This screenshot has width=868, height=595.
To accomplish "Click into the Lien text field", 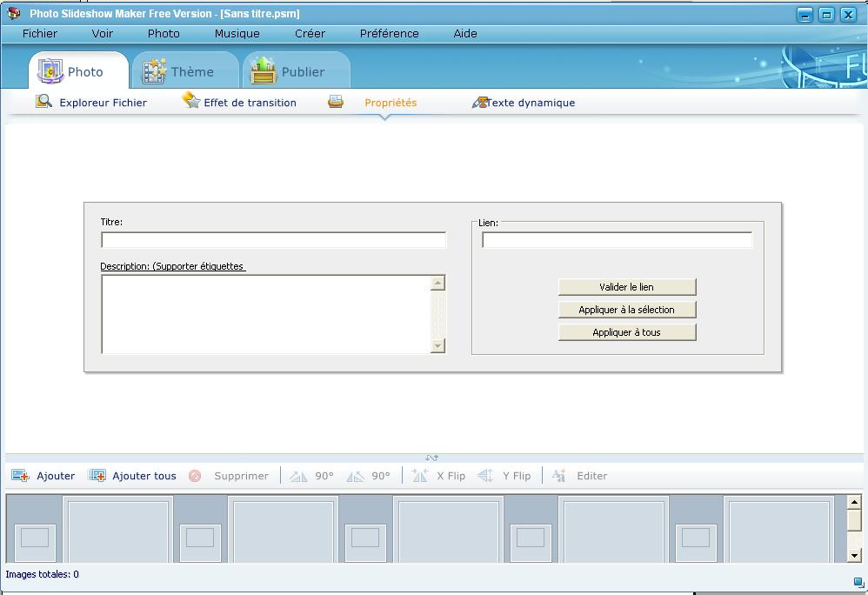I will (x=617, y=240).
